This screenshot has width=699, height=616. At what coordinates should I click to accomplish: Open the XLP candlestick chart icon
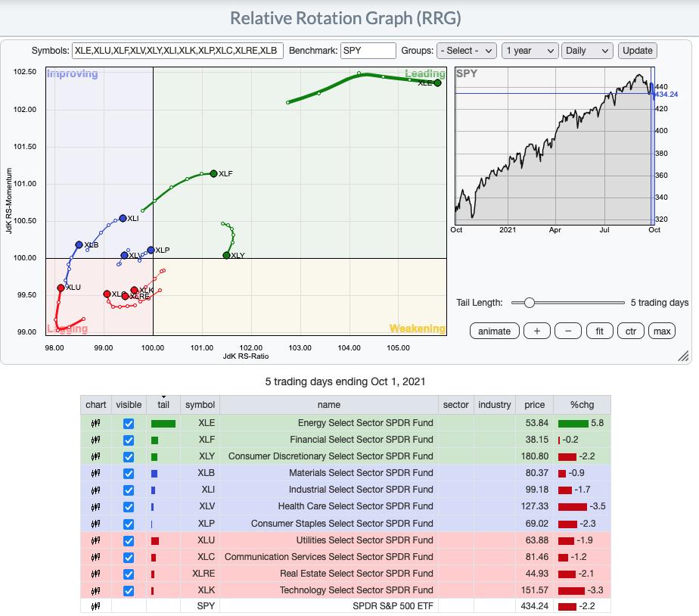tap(95, 524)
